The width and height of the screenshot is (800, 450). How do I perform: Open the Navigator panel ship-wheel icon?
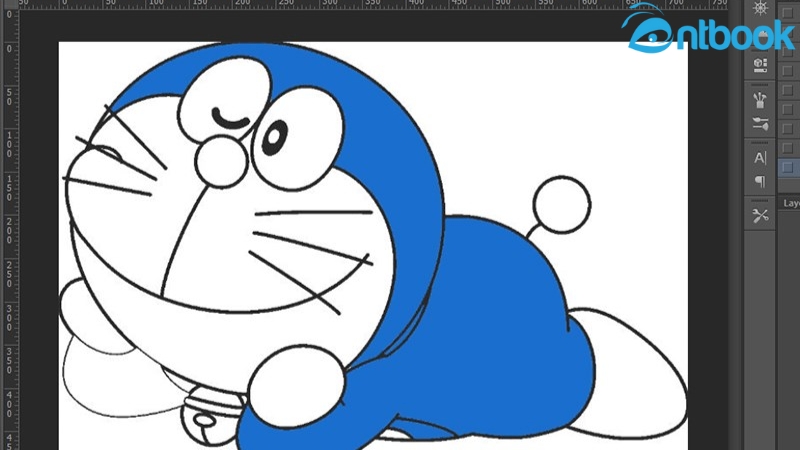[x=760, y=8]
